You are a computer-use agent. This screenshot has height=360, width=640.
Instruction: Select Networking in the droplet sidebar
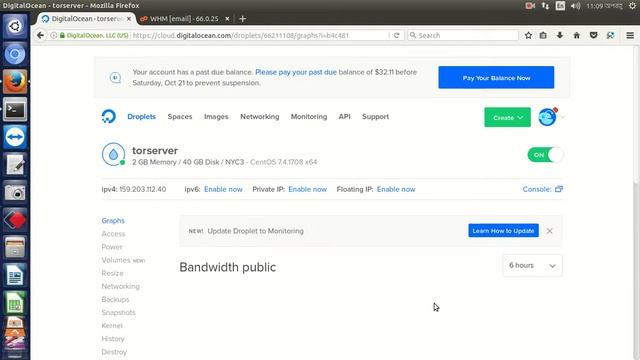(120, 286)
